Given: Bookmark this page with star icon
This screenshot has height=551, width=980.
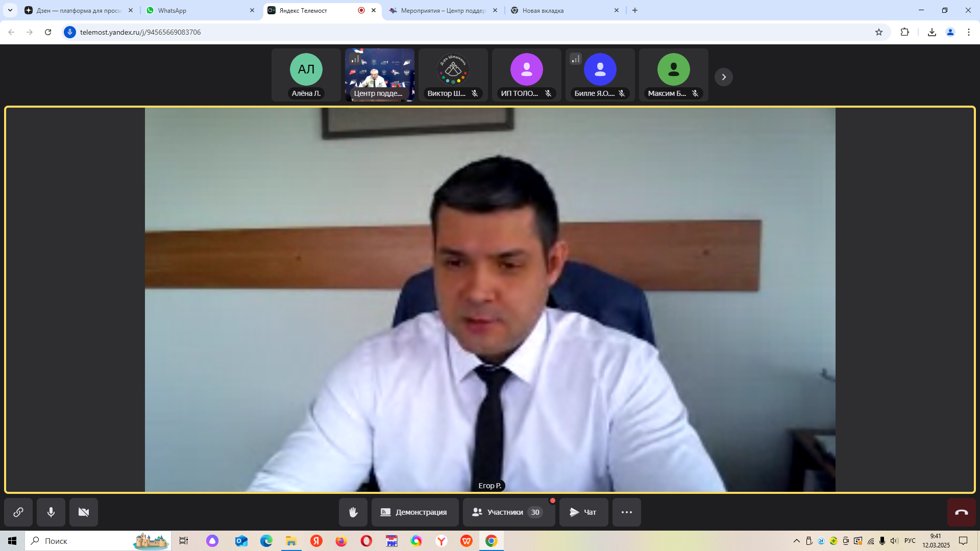Looking at the screenshot, I should (x=878, y=32).
